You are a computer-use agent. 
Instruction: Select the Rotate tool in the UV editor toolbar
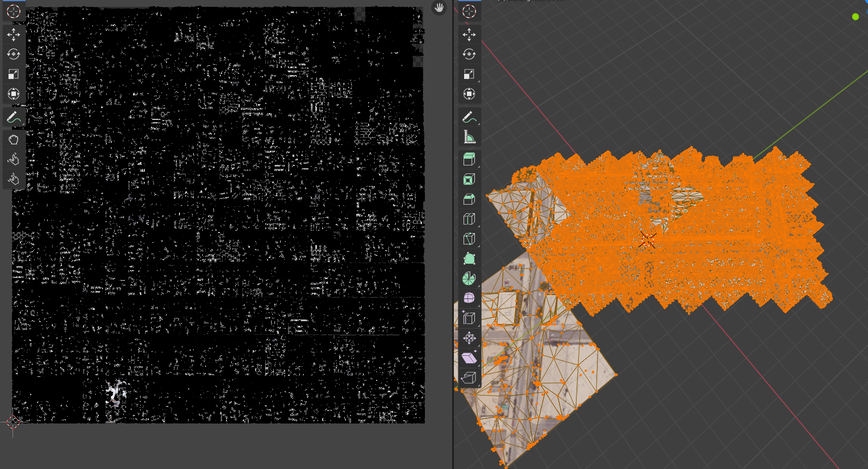pyautogui.click(x=14, y=54)
